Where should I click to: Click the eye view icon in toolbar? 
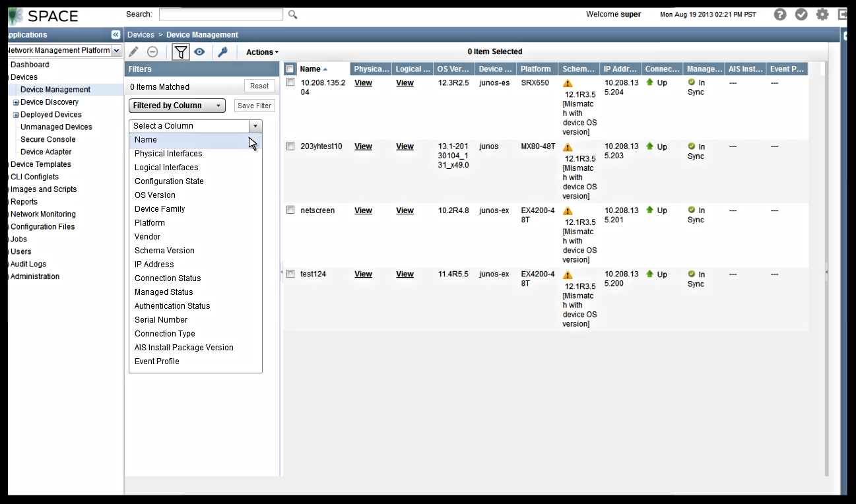[x=199, y=51]
